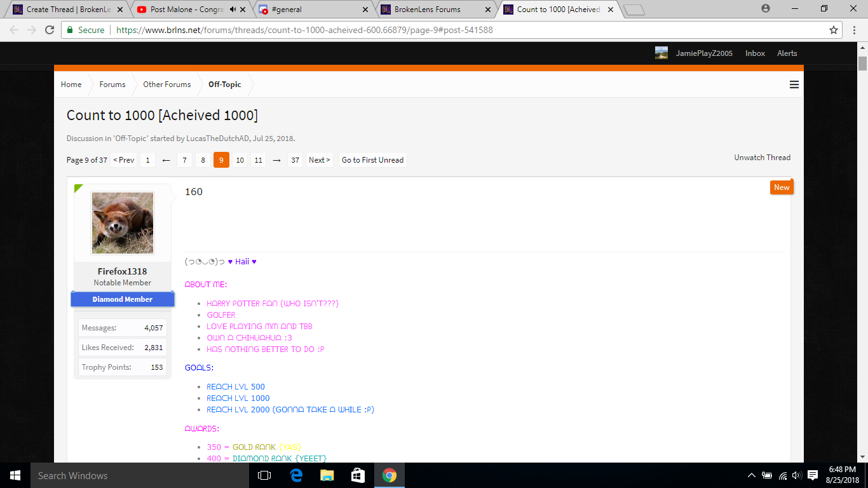Screen dimensions: 868x488
Task: Launch Microsoft Edge from the taskbar
Action: pyautogui.click(x=295, y=475)
